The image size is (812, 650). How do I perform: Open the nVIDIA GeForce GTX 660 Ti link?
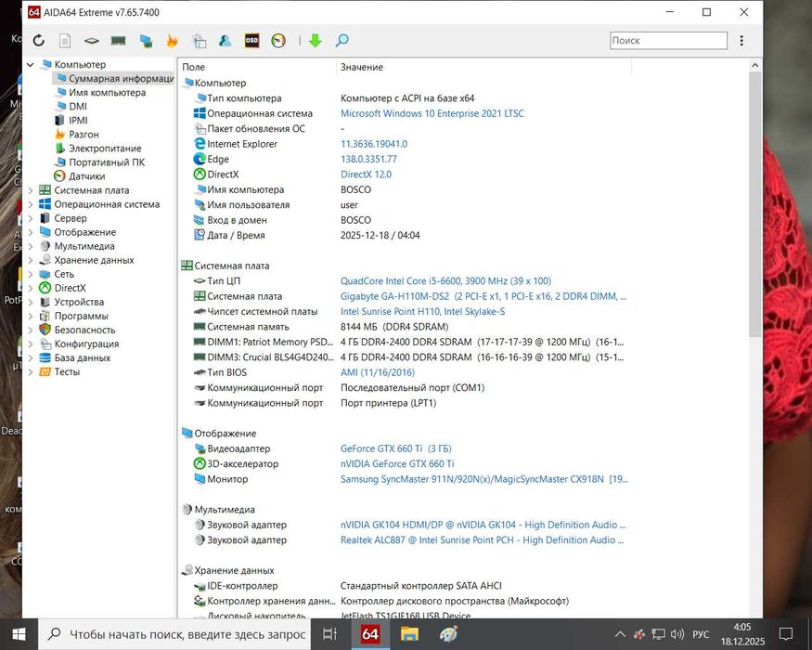(397, 464)
